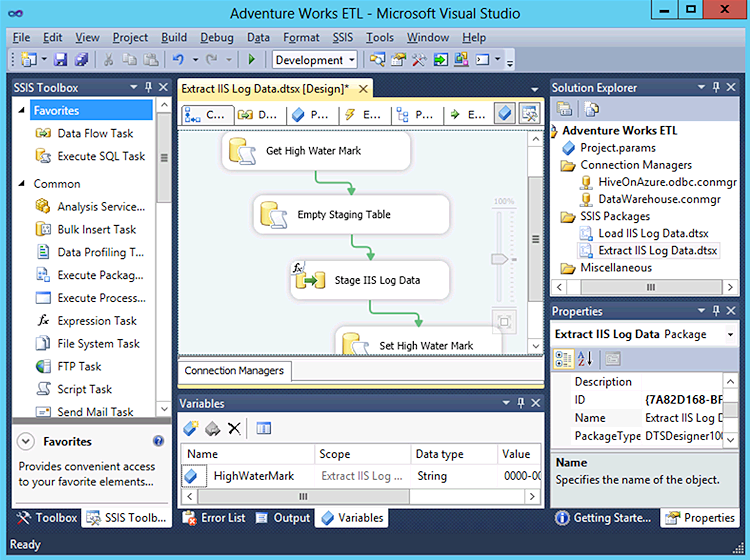Pin the Variables panel
The height and width of the screenshot is (560, 750).
pyautogui.click(x=521, y=403)
